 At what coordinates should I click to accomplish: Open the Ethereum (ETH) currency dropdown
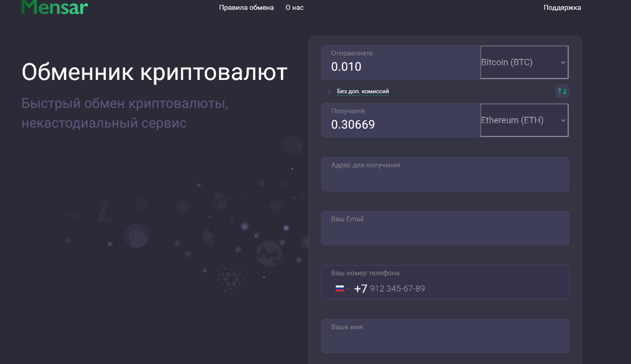(x=524, y=120)
